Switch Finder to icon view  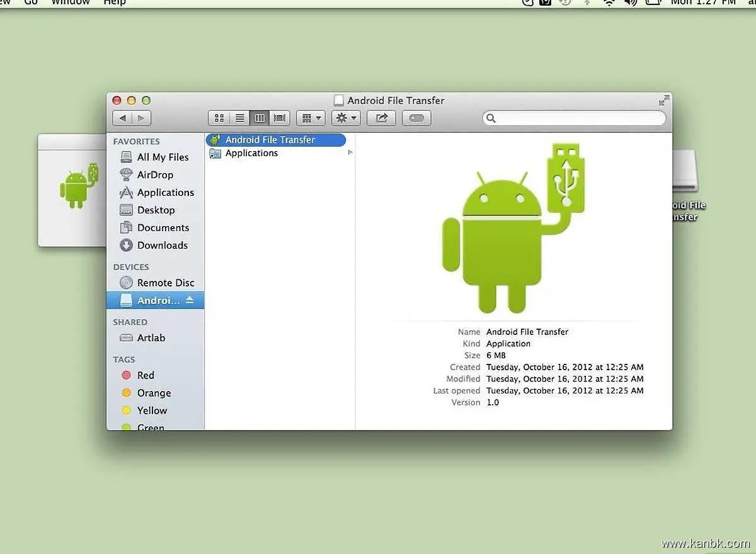coord(219,118)
